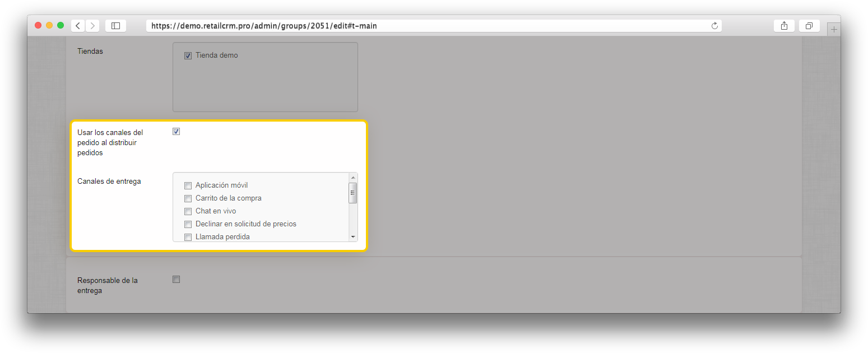Toggle the Safari sidebar button

[x=115, y=26]
